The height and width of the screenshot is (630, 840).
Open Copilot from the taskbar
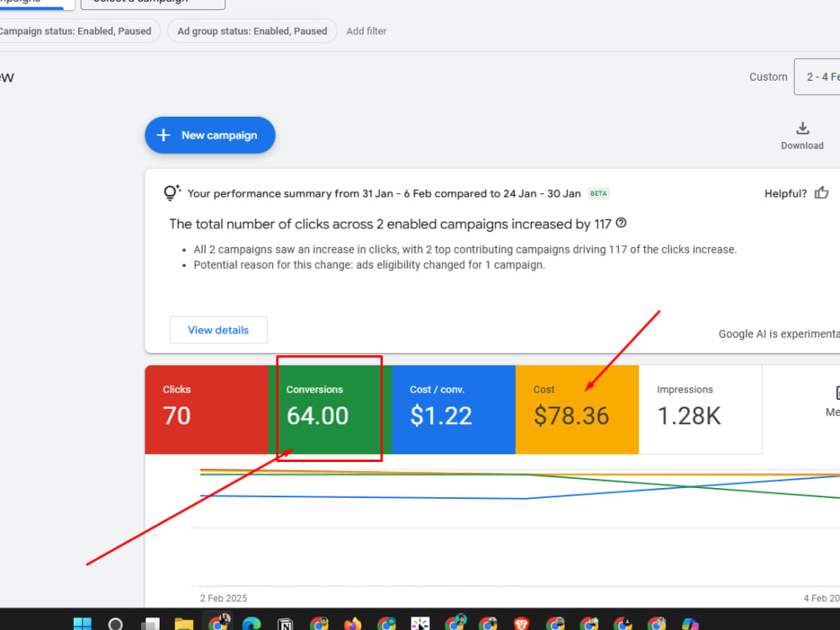point(690,624)
